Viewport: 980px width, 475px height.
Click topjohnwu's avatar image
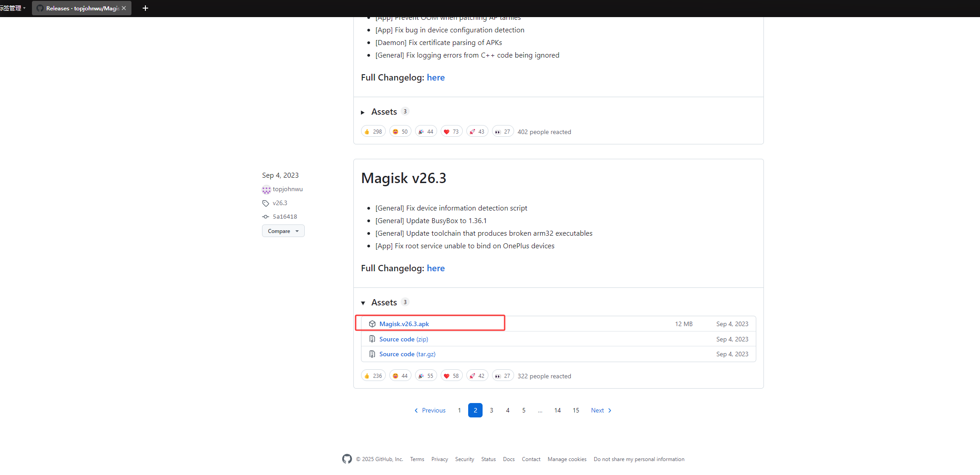click(x=266, y=189)
